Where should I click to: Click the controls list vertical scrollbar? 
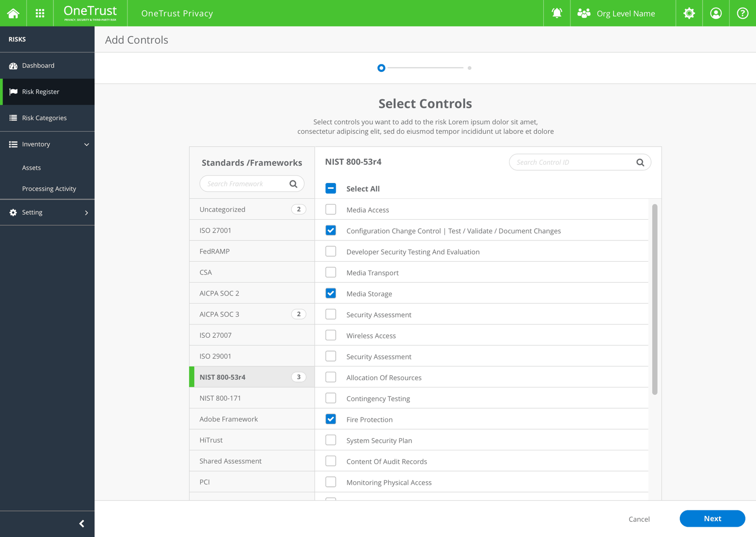tap(655, 299)
